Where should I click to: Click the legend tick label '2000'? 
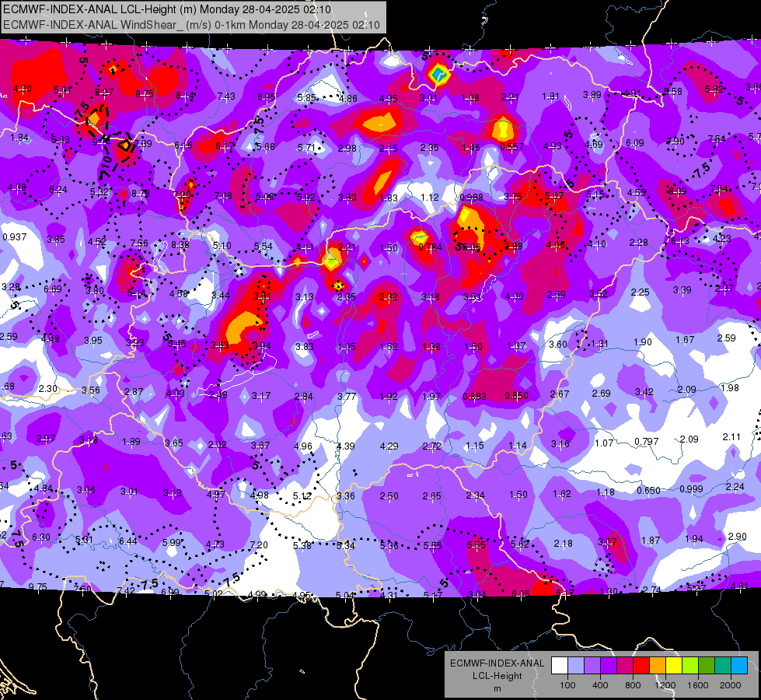point(731,685)
